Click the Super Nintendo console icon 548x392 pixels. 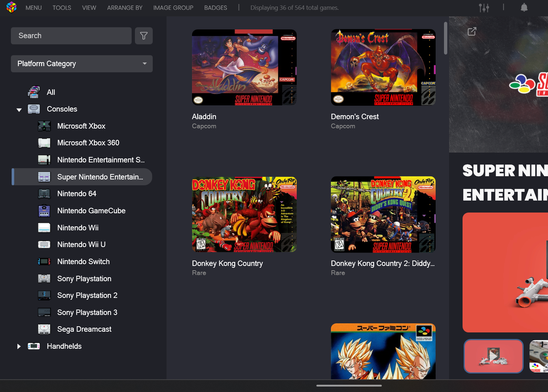click(x=44, y=177)
